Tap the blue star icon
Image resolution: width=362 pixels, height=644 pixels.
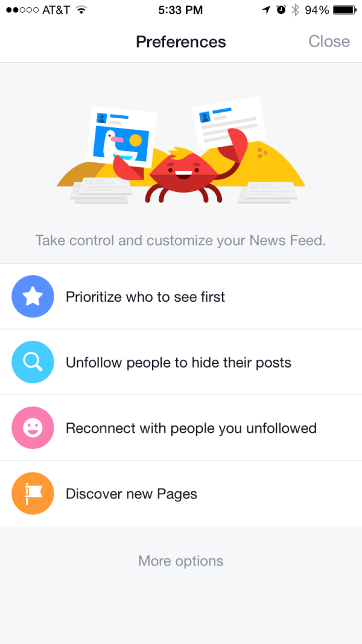(x=33, y=296)
